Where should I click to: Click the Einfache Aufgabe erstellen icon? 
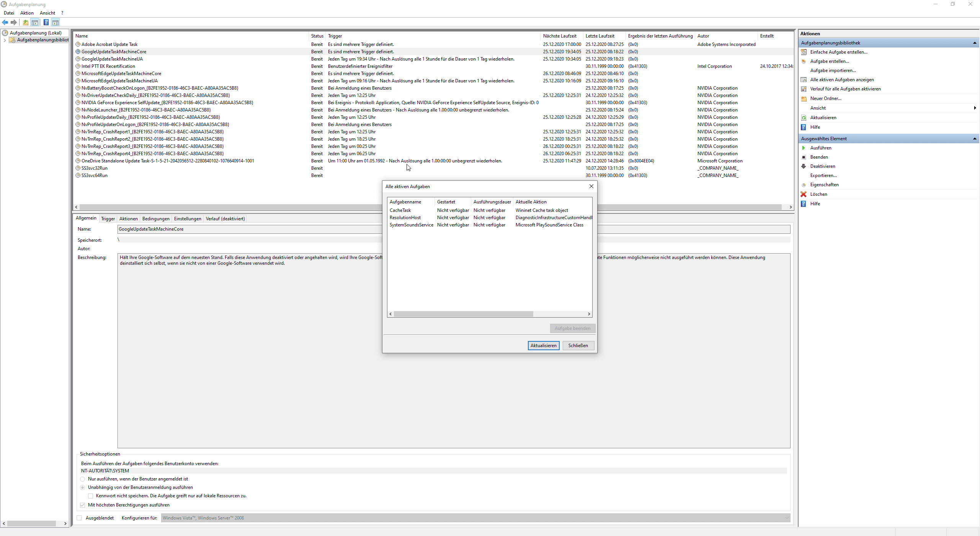[804, 52]
